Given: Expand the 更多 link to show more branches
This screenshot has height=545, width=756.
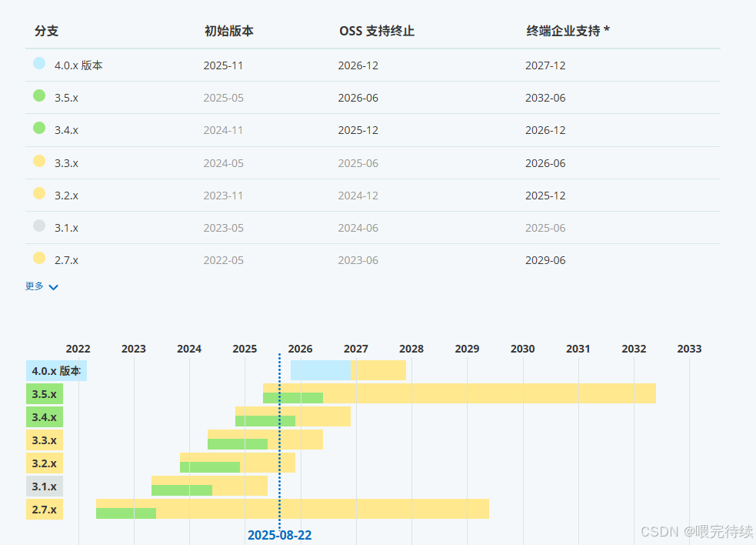Looking at the screenshot, I should (42, 286).
